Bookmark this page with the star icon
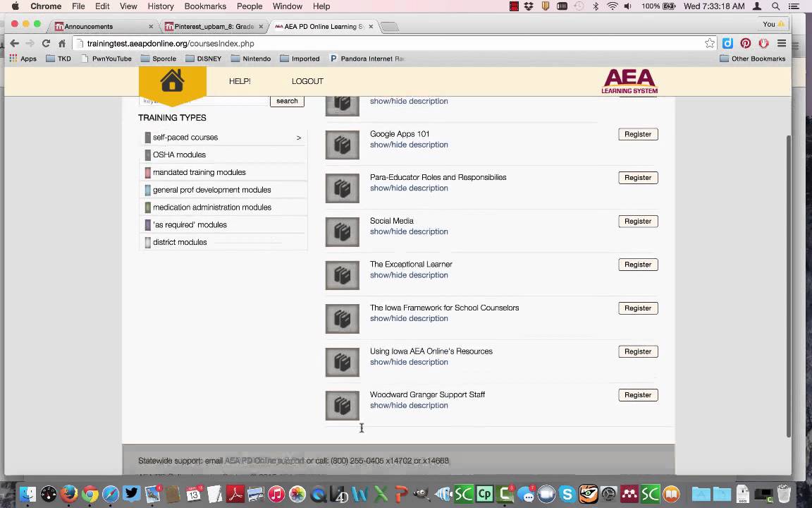812x508 pixels. (710, 44)
